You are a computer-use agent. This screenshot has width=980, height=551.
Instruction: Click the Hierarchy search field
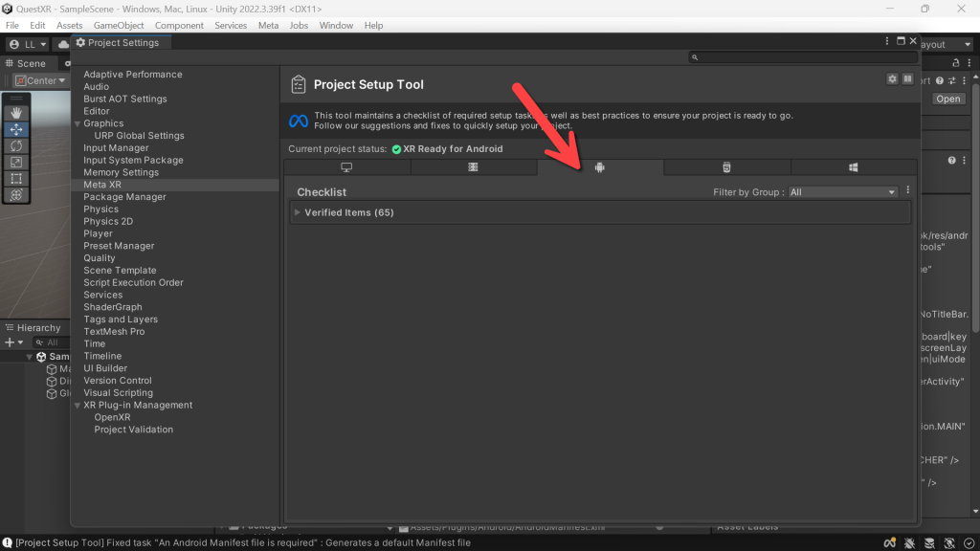[52, 342]
